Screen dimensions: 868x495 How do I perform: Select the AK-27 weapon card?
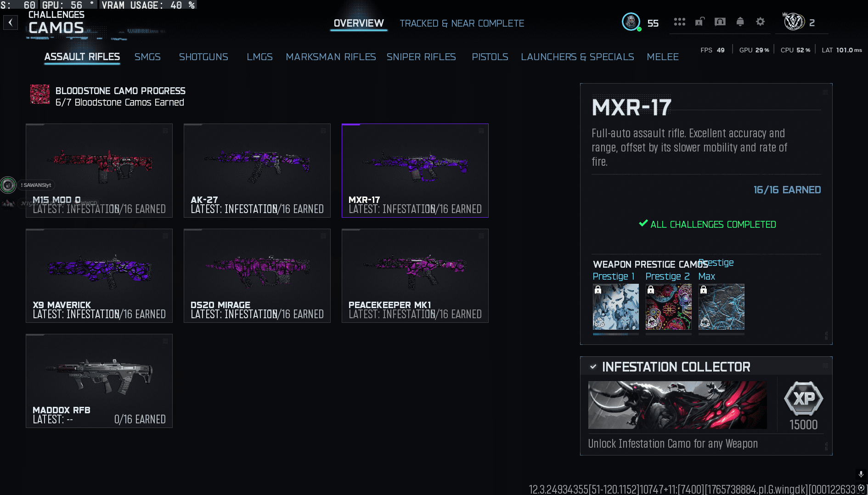point(257,170)
